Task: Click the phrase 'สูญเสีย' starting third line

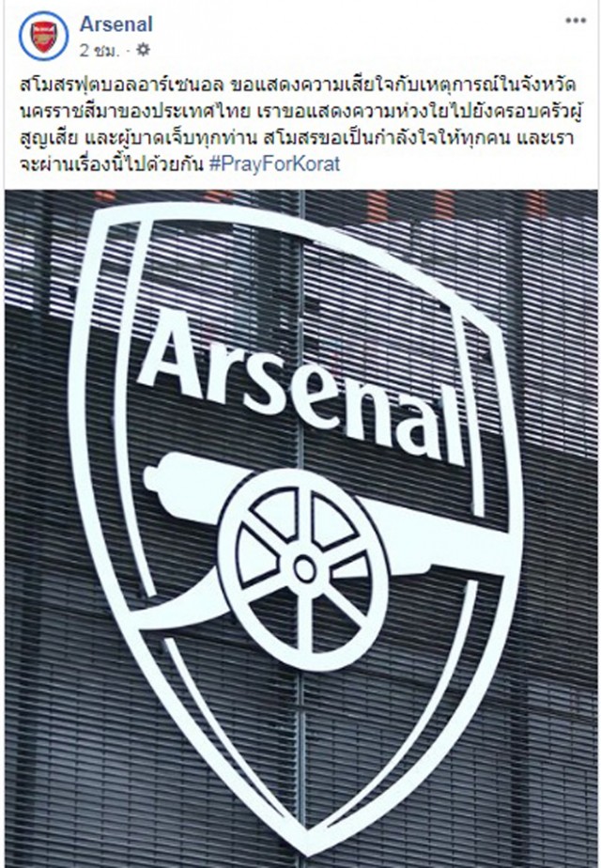Action: pos(47,138)
